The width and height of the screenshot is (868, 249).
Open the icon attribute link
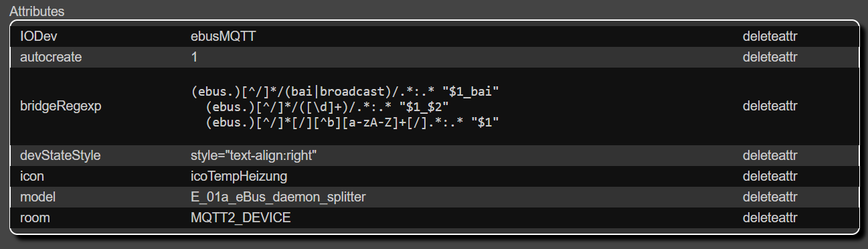point(31,177)
